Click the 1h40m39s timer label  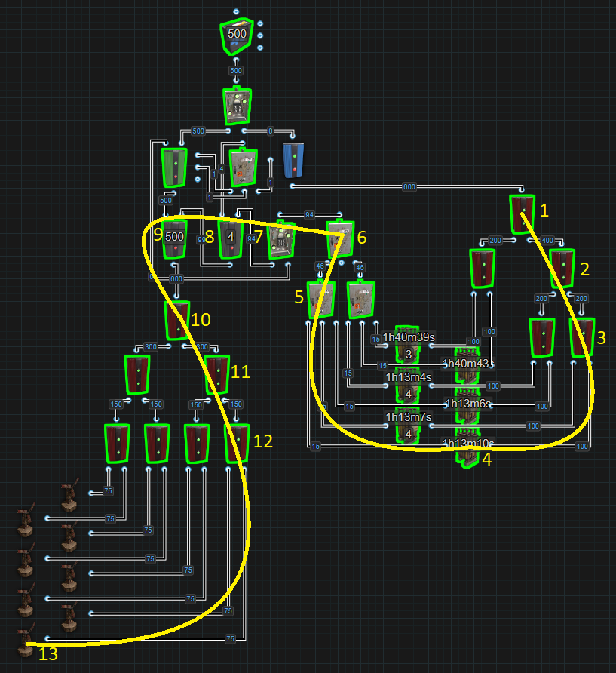pyautogui.click(x=409, y=337)
